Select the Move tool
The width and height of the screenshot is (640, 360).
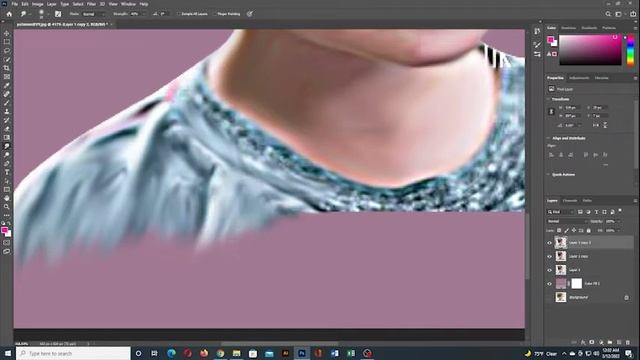click(x=7, y=33)
